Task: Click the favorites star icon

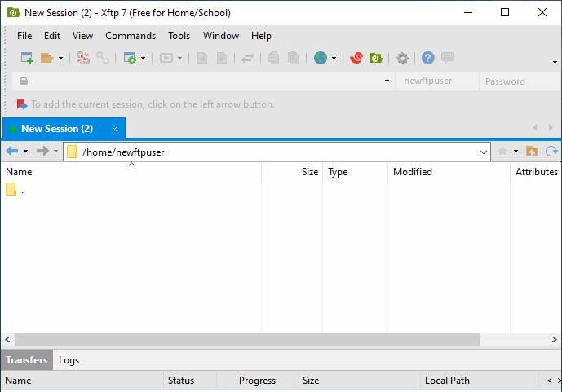Action: [502, 151]
